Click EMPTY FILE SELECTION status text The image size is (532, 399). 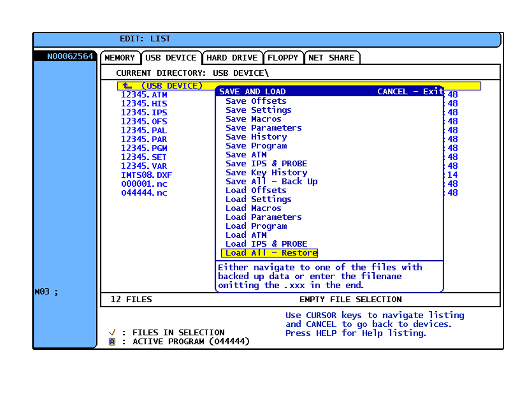coord(351,299)
